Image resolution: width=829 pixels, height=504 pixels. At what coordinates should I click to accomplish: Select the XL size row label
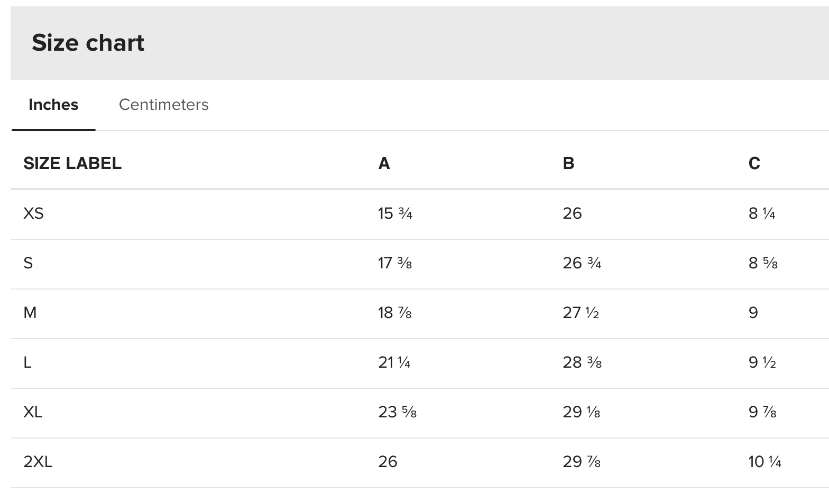point(33,412)
